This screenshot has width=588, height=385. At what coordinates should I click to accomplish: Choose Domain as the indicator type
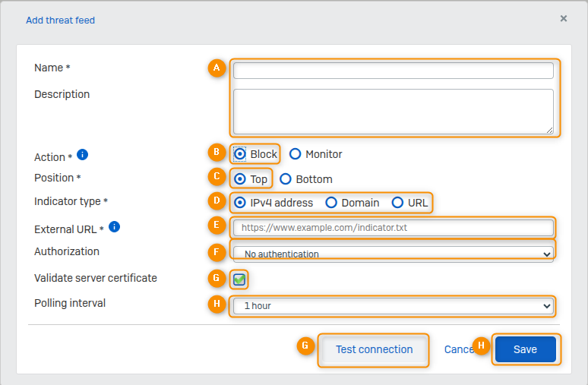[331, 203]
